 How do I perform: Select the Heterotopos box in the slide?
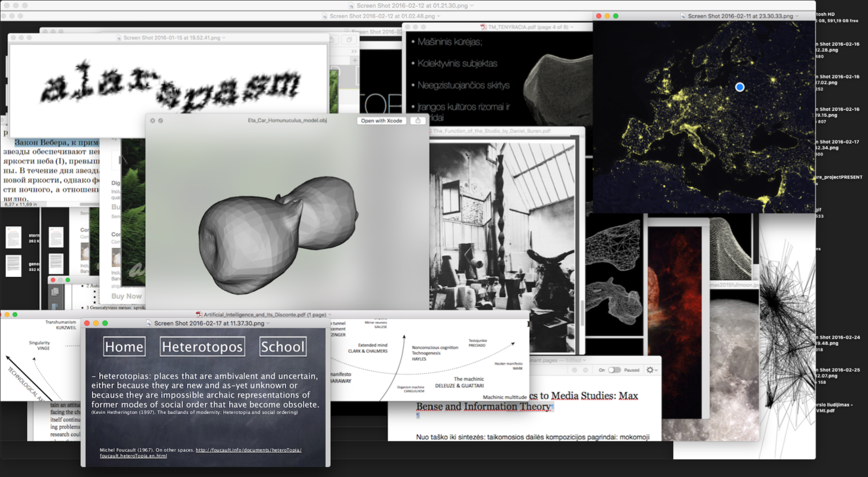[x=202, y=346]
